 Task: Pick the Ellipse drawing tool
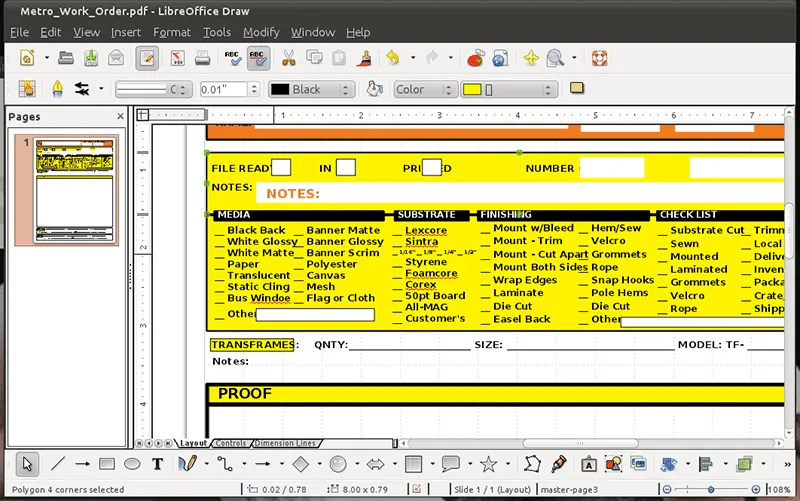pos(132,464)
